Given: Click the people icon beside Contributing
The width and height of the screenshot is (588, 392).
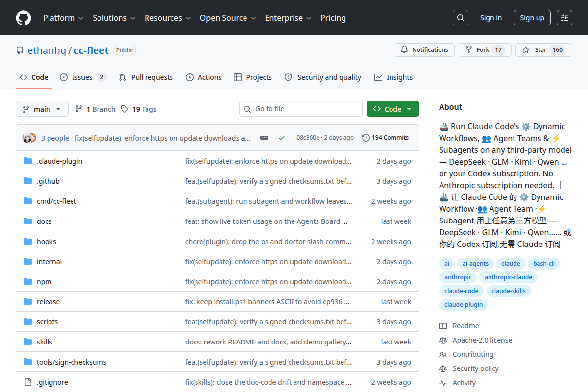Looking at the screenshot, I should click(443, 354).
